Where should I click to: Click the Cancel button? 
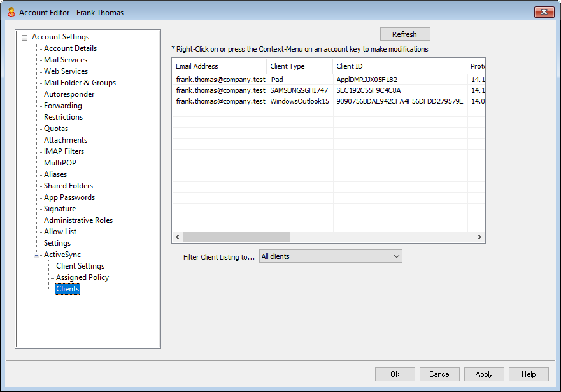tap(439, 374)
